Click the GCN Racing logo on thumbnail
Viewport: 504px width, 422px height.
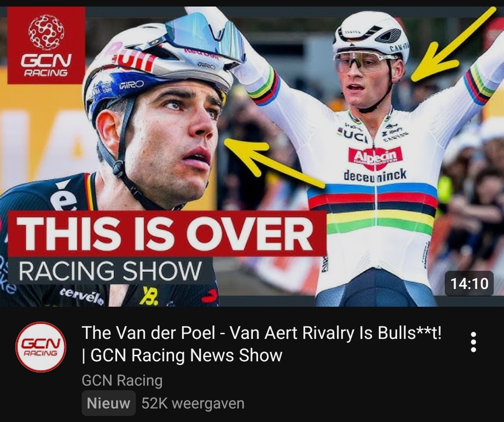[46, 45]
